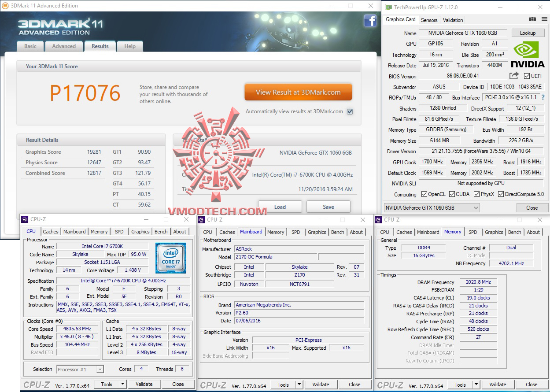
Task: Uncheck automatically view results at 3DMark.com
Action: click(x=350, y=111)
